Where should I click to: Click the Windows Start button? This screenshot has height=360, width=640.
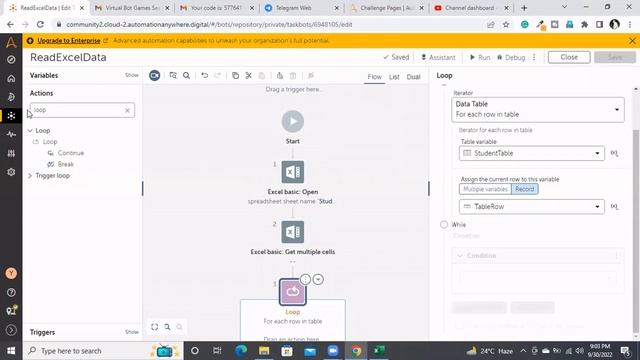tap(11, 351)
